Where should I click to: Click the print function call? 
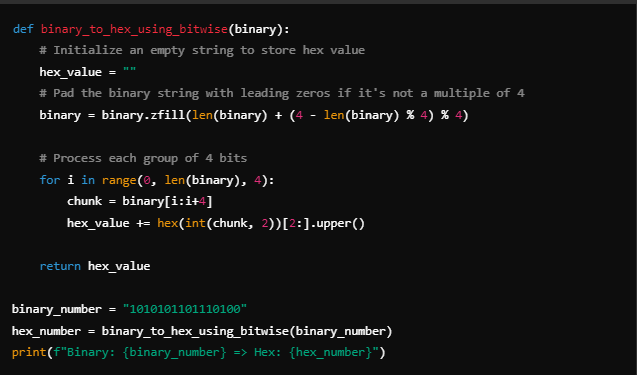199,352
